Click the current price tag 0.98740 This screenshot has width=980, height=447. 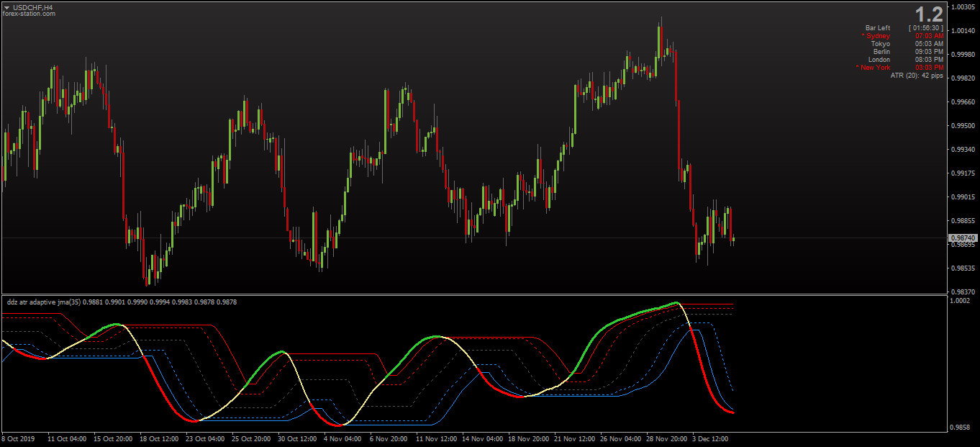pyautogui.click(x=963, y=238)
